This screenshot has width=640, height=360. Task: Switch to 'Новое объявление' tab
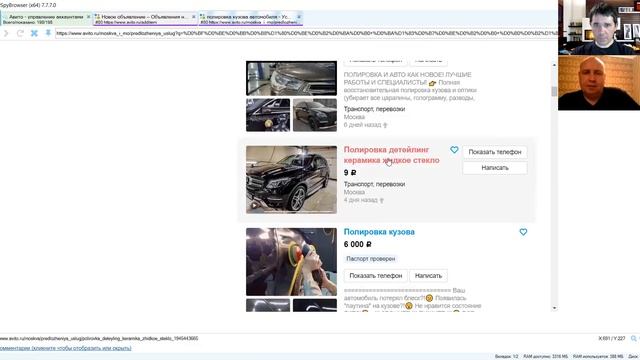click(145, 19)
